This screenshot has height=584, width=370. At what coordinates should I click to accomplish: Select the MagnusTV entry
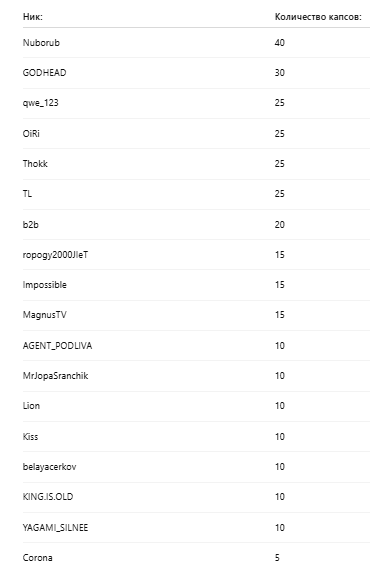pos(45,315)
